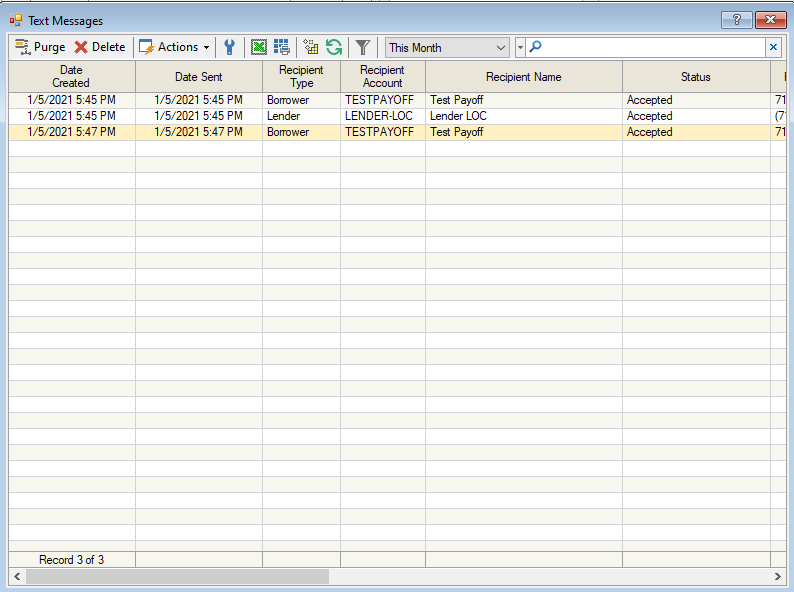The width and height of the screenshot is (794, 592).
Task: Open the This Month date range dropdown
Action: pyautogui.click(x=447, y=48)
